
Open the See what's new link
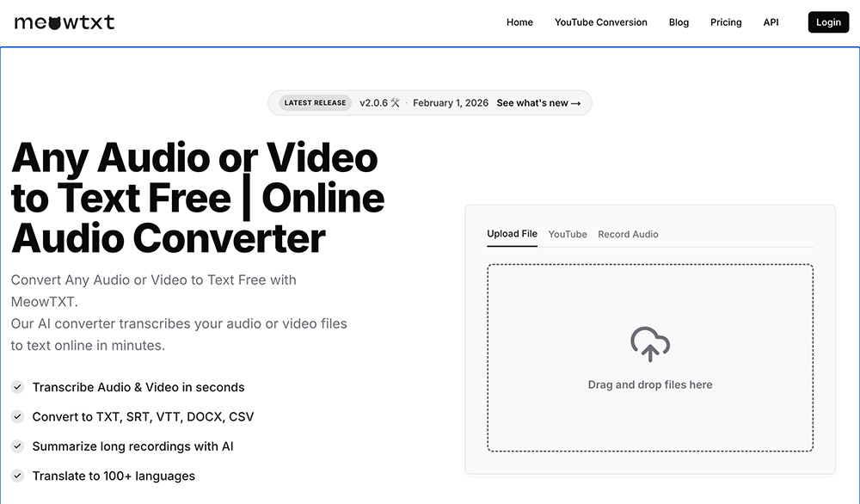coord(538,103)
